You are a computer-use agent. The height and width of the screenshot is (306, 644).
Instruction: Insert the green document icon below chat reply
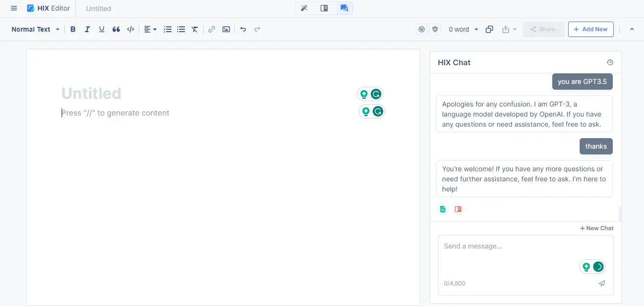click(442, 209)
